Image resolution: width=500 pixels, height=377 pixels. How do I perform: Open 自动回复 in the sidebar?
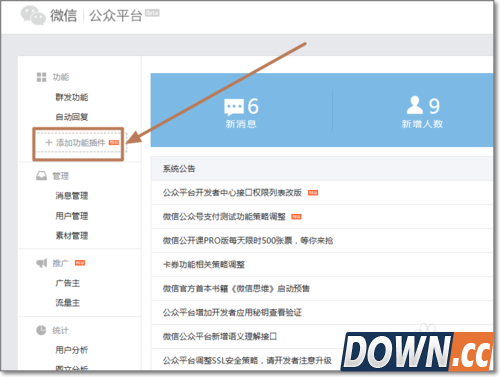click(x=72, y=117)
